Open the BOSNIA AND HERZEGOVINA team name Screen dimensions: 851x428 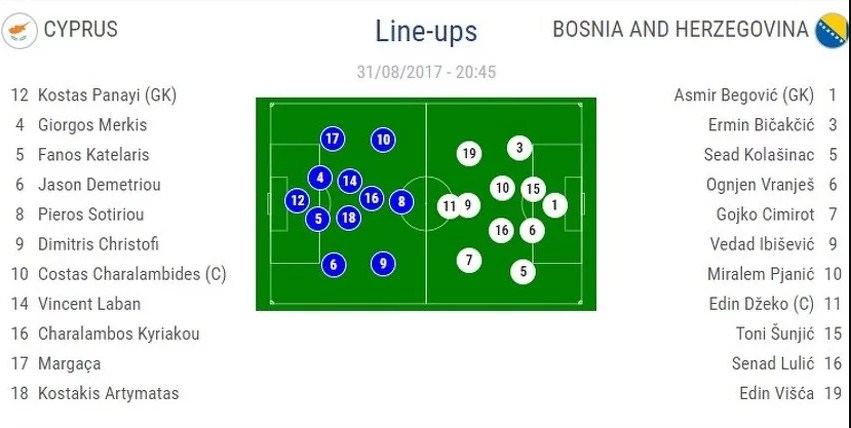[680, 30]
